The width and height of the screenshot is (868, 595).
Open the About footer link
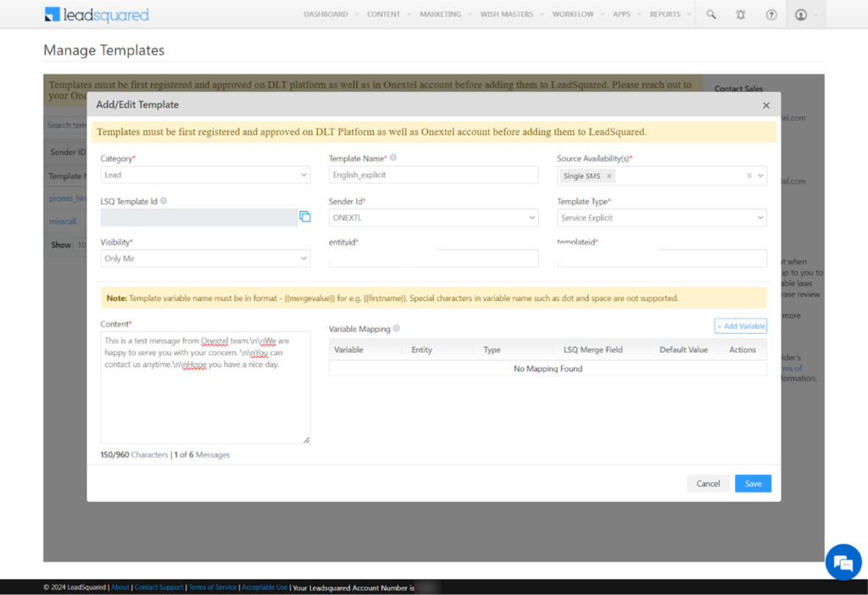[120, 587]
